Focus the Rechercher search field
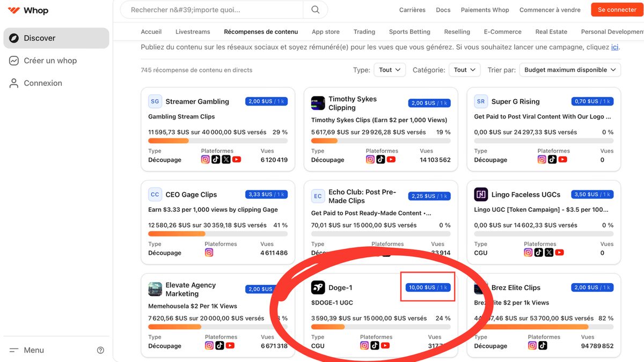Viewport: 644px width, 362px height. coord(211,10)
